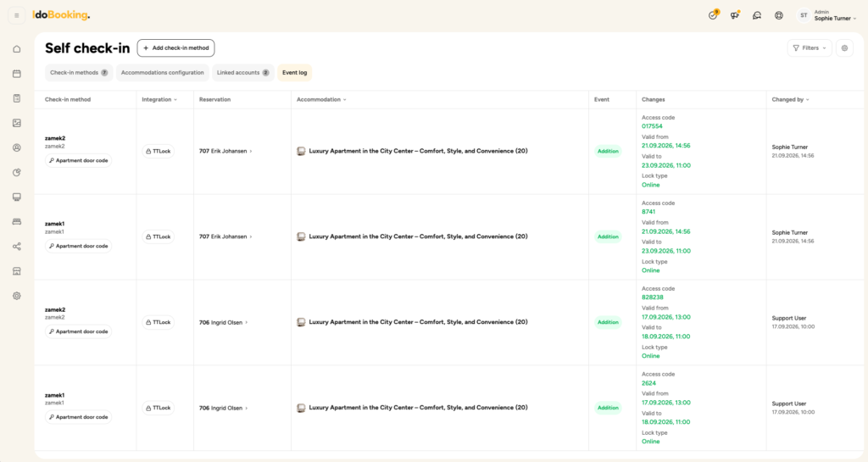Screen dimensions: 868x462
Task: Open the Filters dropdown
Action: [810, 48]
